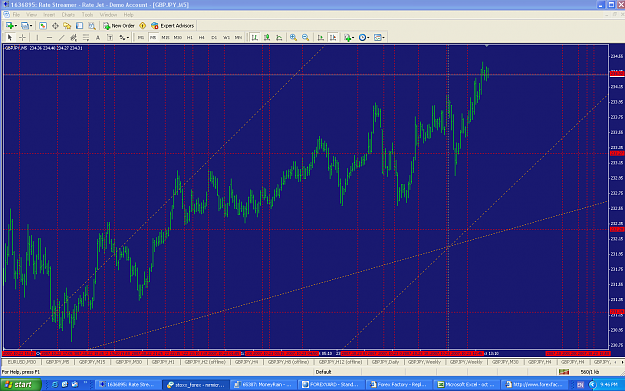625x391 pixels.
Task: Select the Text tool
Action: [x=98, y=37]
